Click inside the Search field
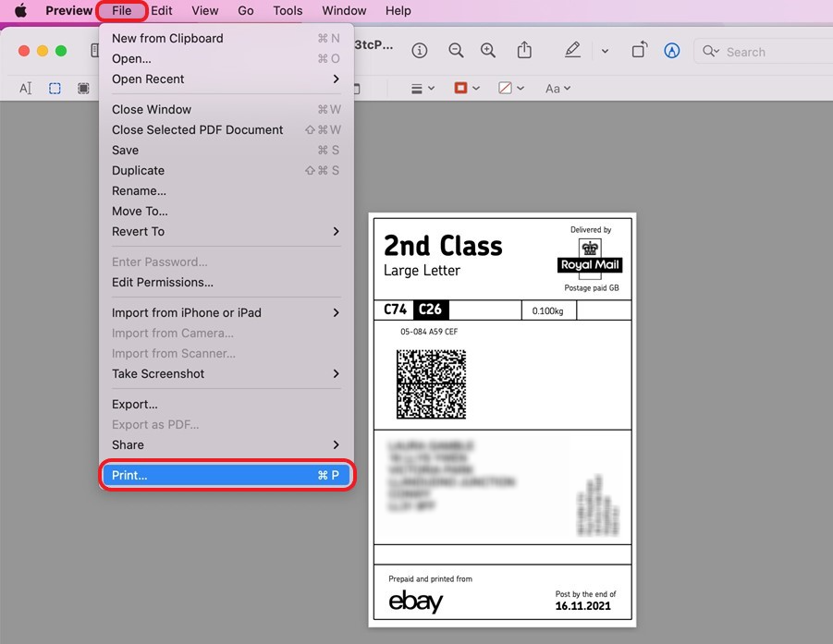833x644 pixels. (764, 52)
